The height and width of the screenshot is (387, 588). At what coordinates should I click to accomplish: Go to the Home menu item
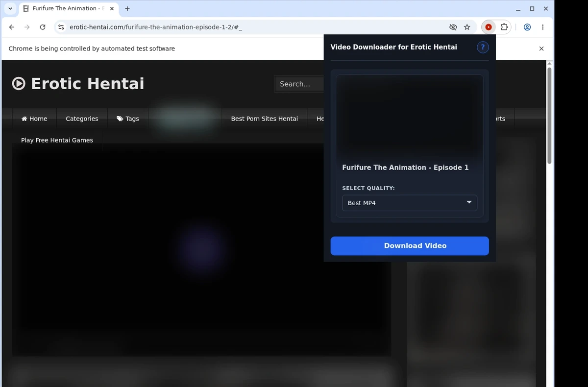pos(34,119)
